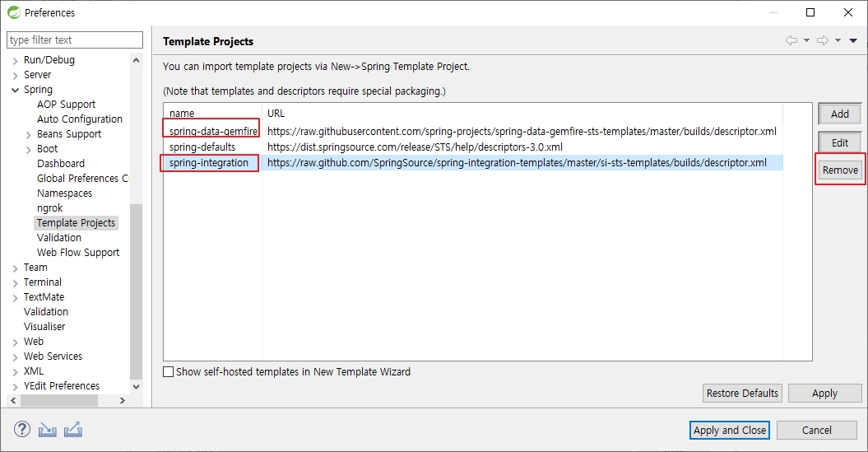Viewport: 868px width, 452px height.
Task: Click the Add button
Action: click(840, 114)
